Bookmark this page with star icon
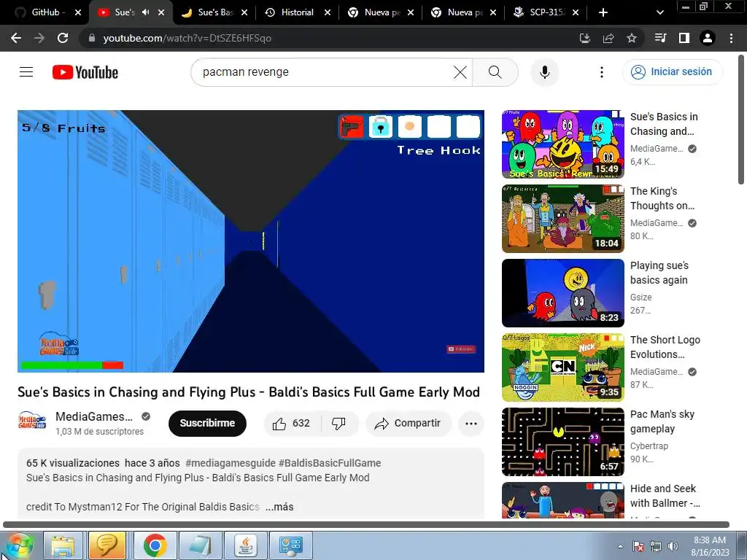Image resolution: width=747 pixels, height=560 pixels. coord(632,38)
